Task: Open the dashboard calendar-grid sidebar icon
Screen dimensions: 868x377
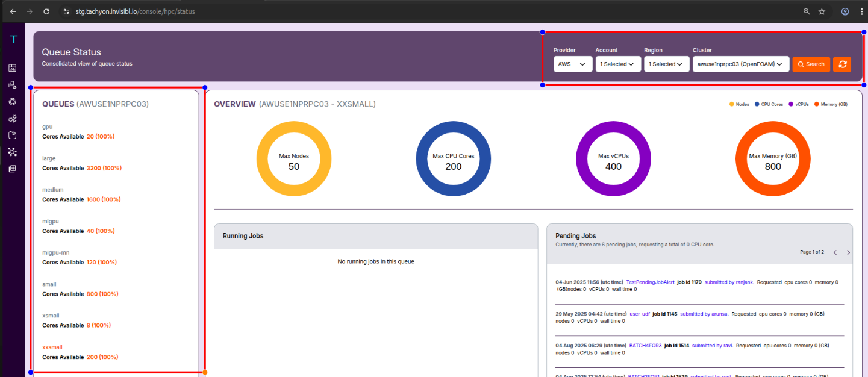Action: [x=13, y=68]
